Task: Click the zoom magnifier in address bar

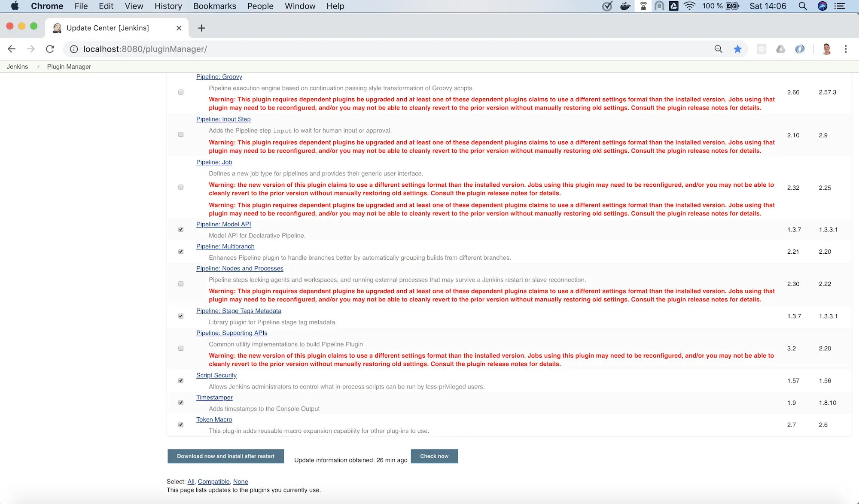Action: click(x=718, y=49)
